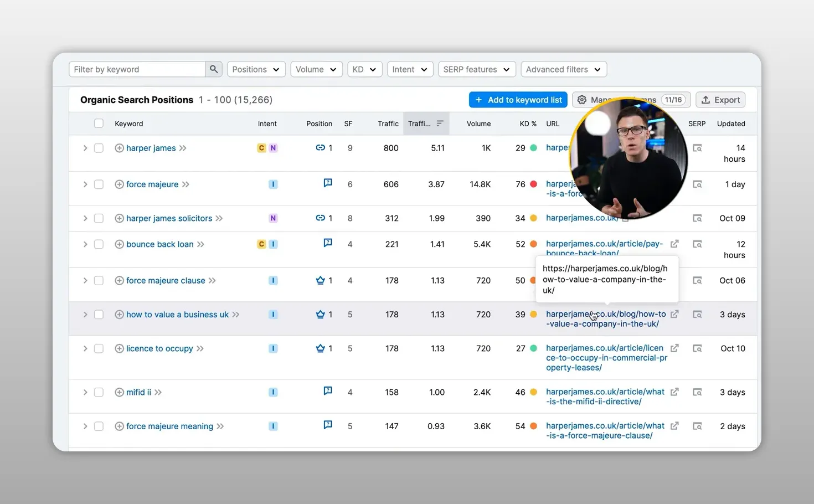Toggle the select-all checkbox in table header
The image size is (814, 504).
pos(99,124)
